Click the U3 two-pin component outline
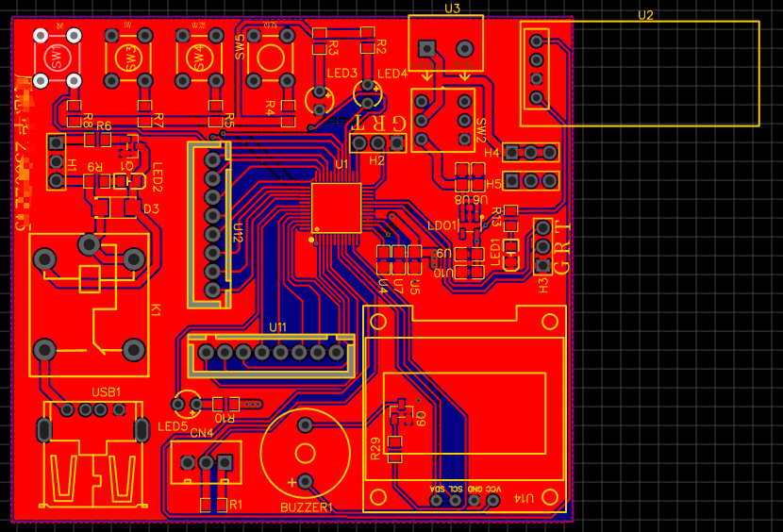 (446, 43)
